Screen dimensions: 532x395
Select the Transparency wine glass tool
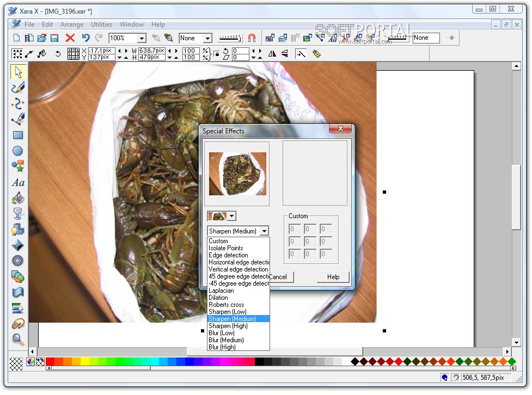tap(17, 214)
